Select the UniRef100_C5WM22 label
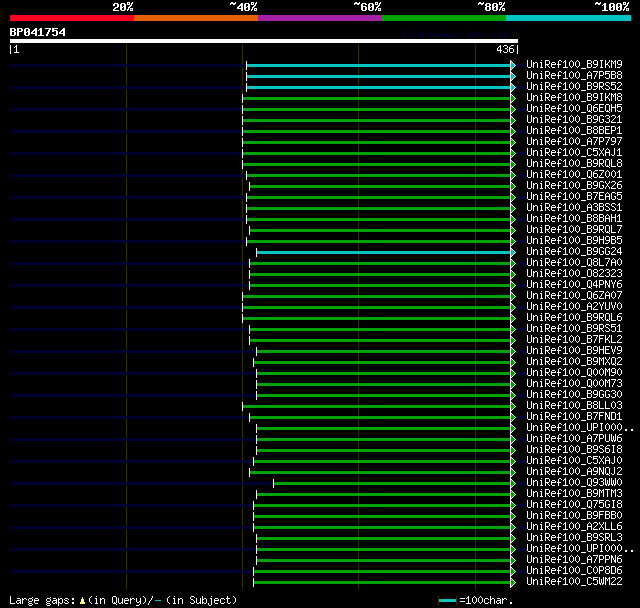This screenshot has width=640, height=608. tap(574, 582)
